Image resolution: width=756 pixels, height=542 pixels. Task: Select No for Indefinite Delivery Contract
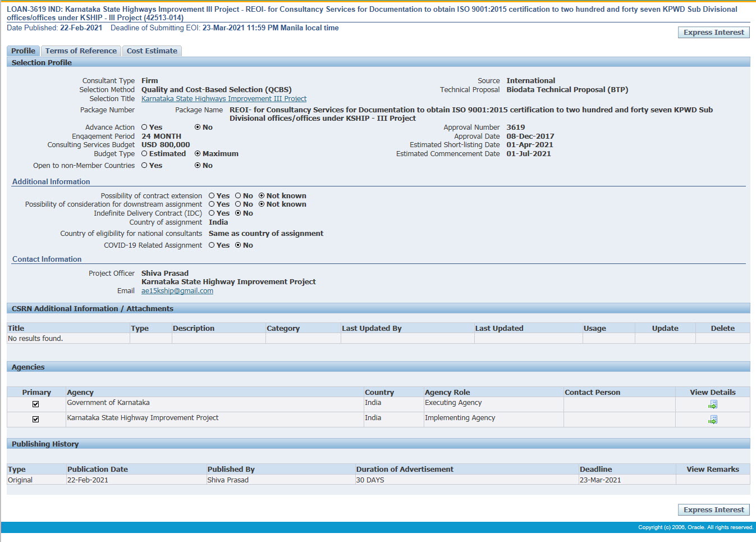tap(238, 213)
